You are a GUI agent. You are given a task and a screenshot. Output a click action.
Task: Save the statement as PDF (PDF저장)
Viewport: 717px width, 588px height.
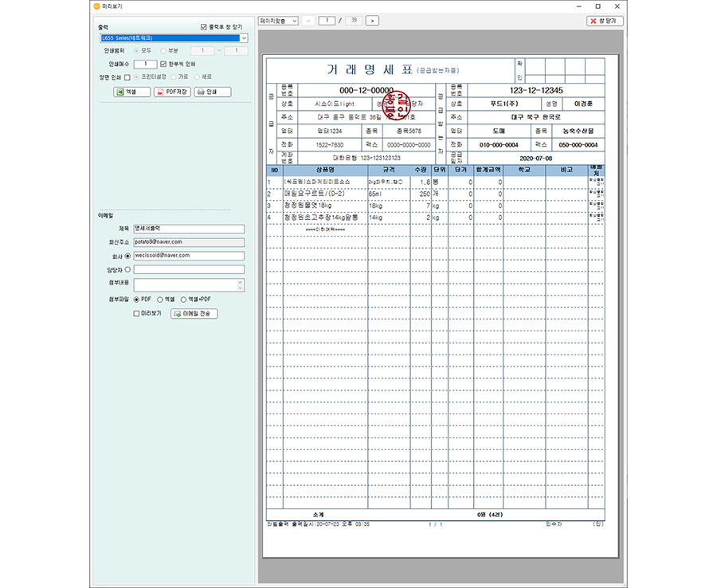click(173, 92)
